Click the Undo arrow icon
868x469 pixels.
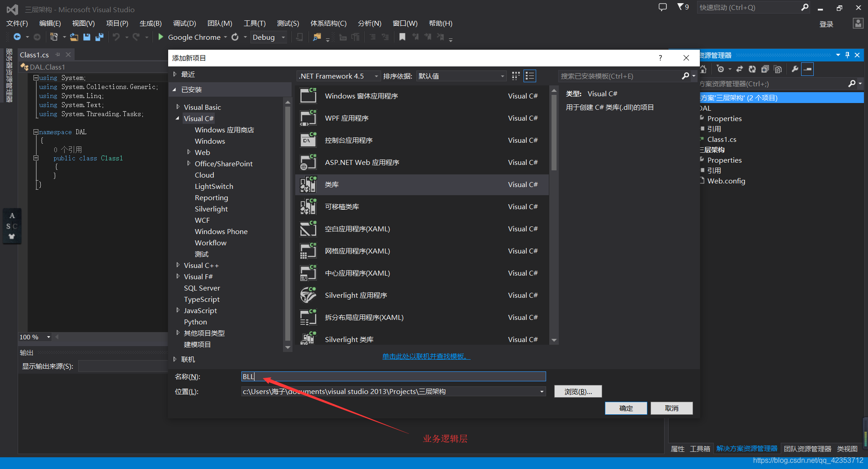pyautogui.click(x=116, y=37)
